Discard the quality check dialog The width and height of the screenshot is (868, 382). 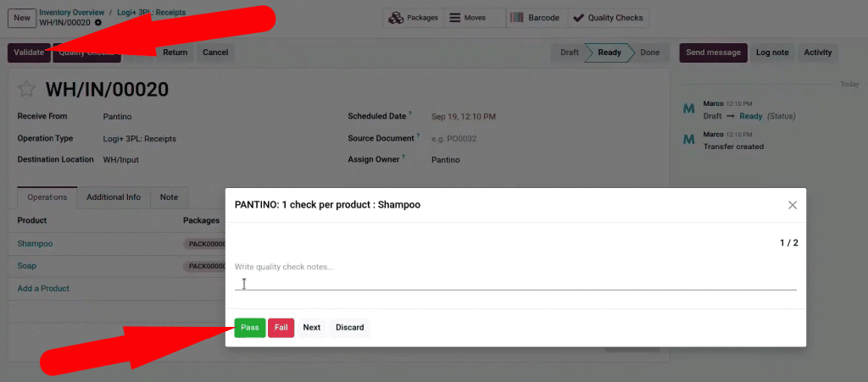pyautogui.click(x=350, y=327)
